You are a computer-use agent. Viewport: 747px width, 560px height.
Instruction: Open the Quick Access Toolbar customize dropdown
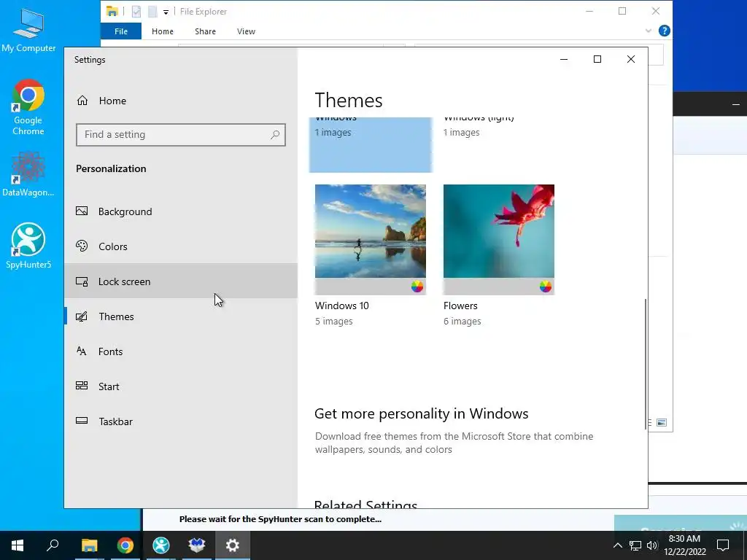point(166,12)
